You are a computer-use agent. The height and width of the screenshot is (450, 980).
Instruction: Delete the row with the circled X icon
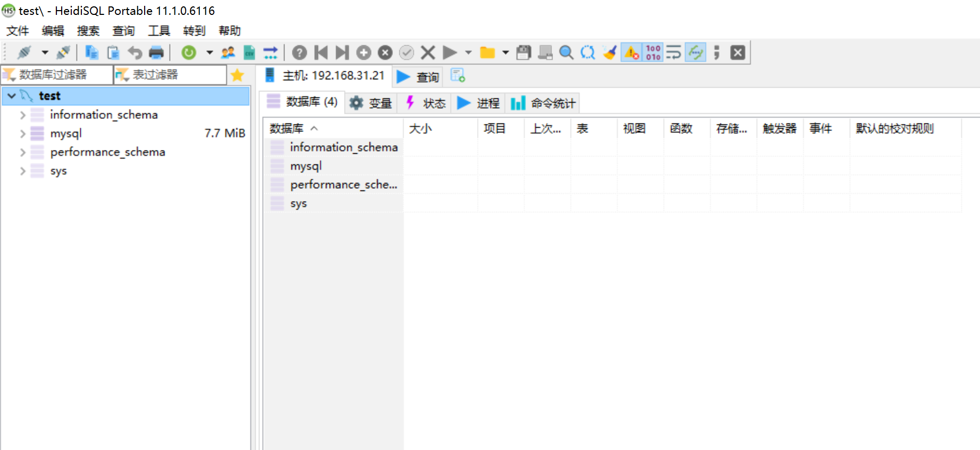[x=385, y=52]
